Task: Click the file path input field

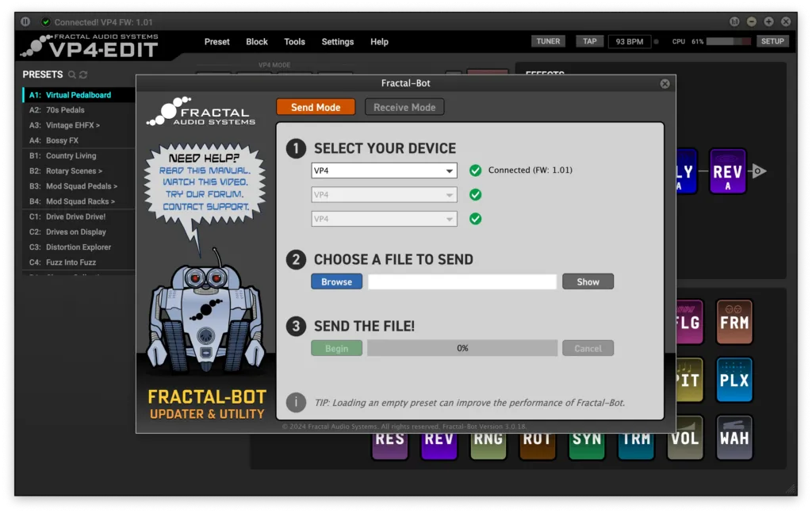Action: pos(462,281)
